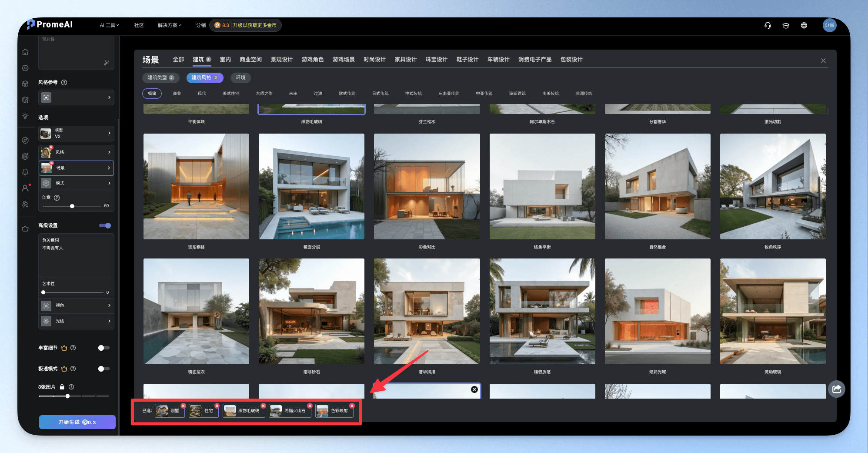This screenshot has height=453, width=868.
Task: Click the globe language icon
Action: click(804, 25)
